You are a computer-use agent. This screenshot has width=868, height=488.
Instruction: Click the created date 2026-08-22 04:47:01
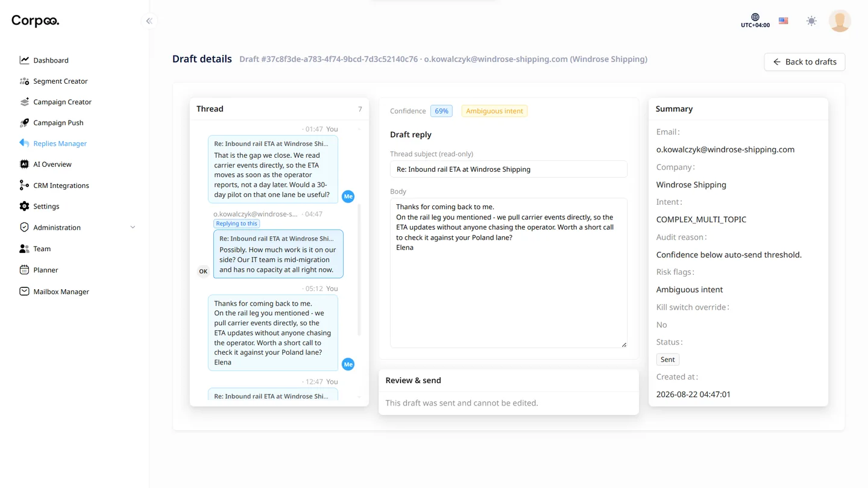click(x=693, y=395)
